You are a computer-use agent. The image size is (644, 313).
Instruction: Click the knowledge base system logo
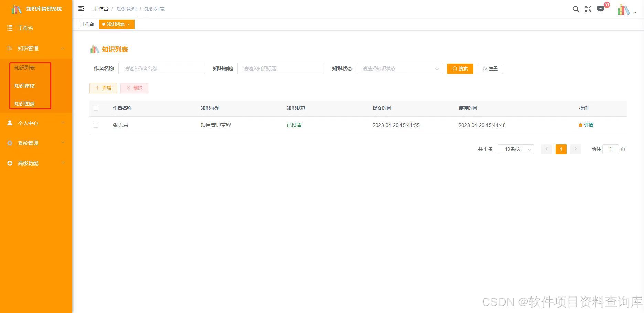pos(17,9)
